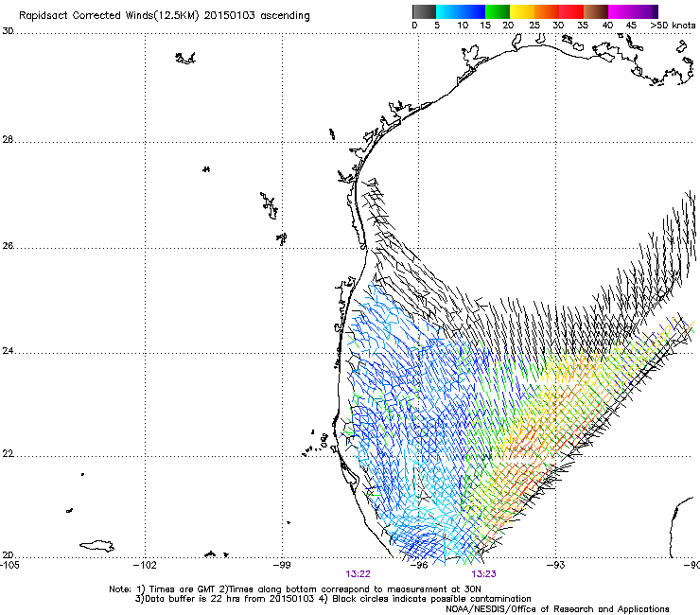Click the 'Times are GMT' note line
Screen dimensions: 700x615
(x=295, y=589)
